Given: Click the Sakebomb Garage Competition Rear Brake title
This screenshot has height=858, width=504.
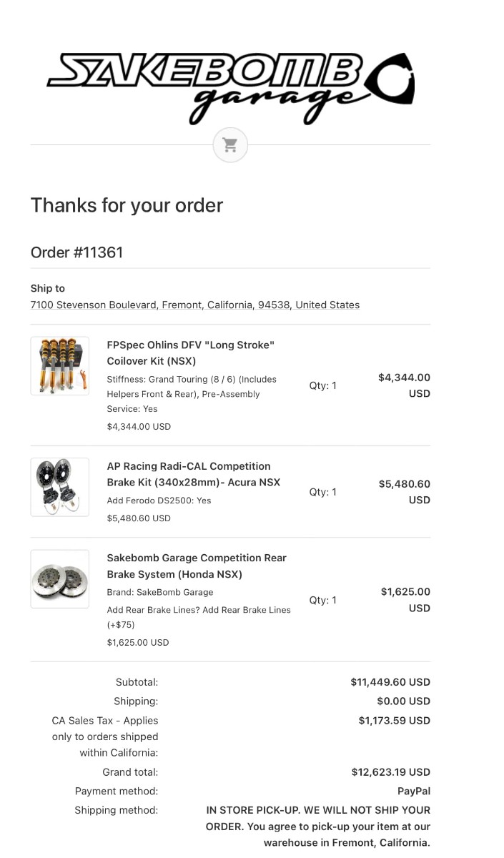Looking at the screenshot, I should coord(196,566).
